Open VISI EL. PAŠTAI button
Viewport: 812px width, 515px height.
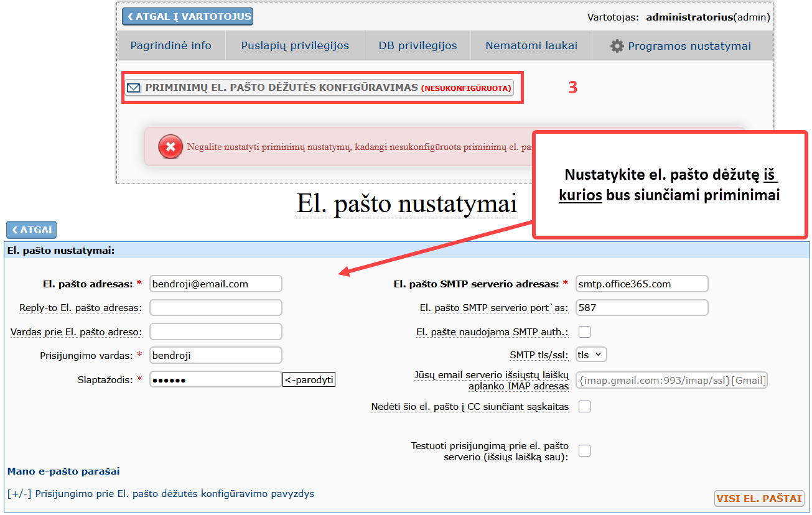point(759,498)
